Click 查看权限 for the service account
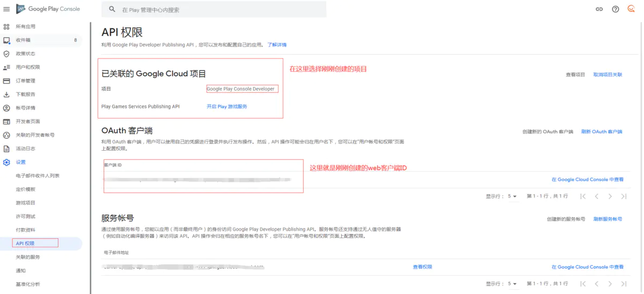 (x=422, y=267)
